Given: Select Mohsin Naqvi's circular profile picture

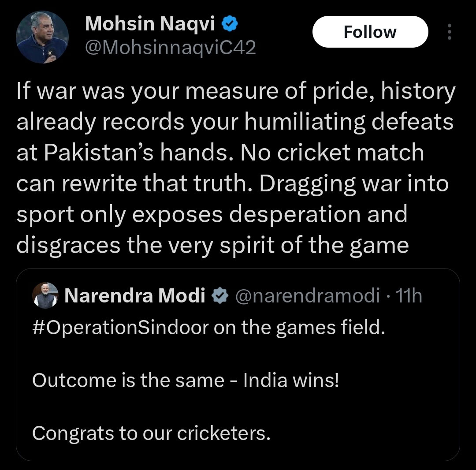Looking at the screenshot, I should (42, 37).
